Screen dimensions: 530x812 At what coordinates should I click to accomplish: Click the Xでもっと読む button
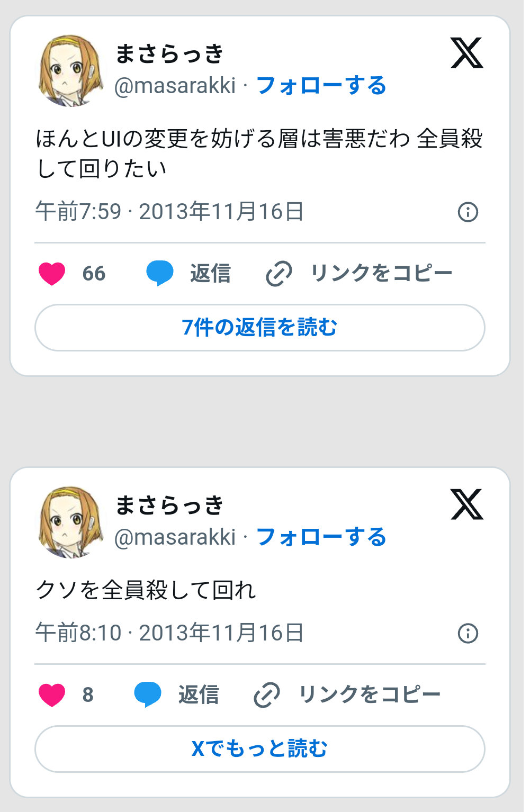pos(259,749)
